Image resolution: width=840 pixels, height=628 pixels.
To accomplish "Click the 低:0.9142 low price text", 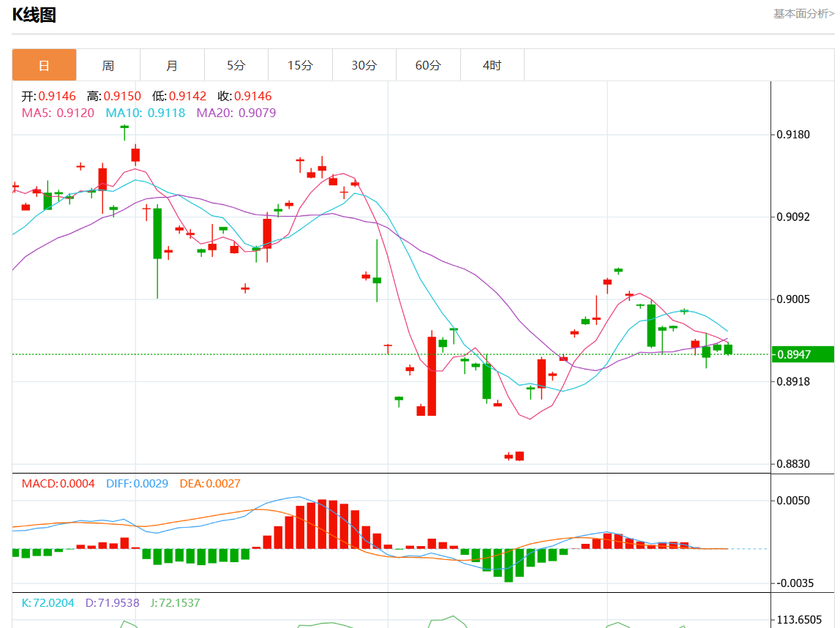I will tap(179, 97).
